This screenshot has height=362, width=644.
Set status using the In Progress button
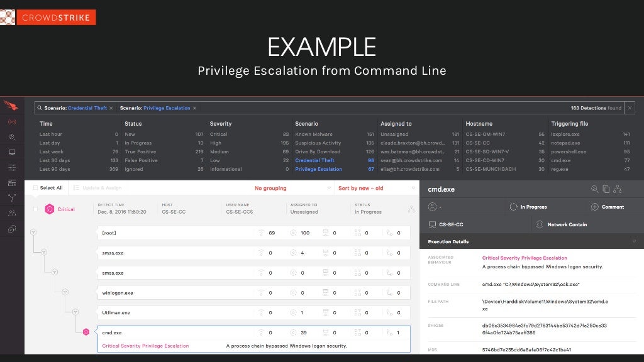click(528, 207)
